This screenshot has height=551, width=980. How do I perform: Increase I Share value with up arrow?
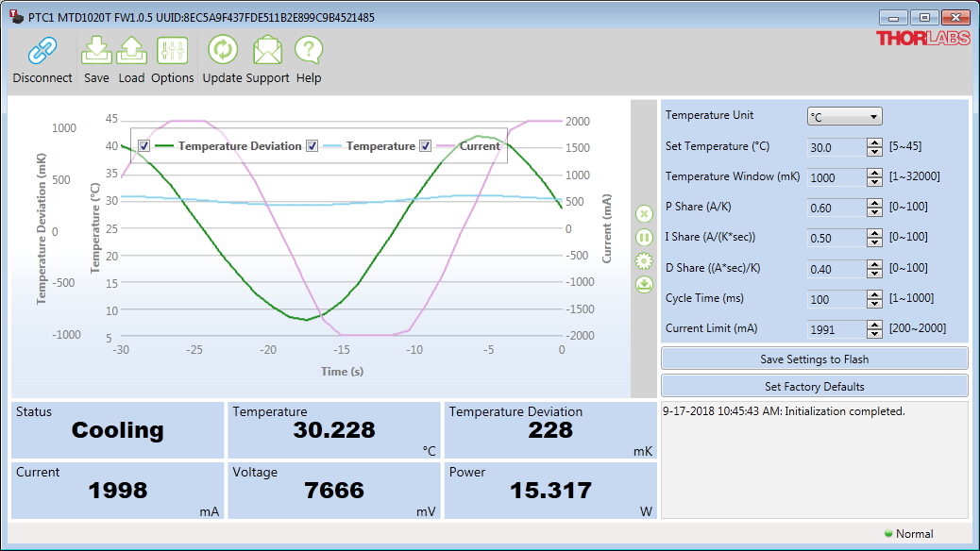[x=874, y=234]
